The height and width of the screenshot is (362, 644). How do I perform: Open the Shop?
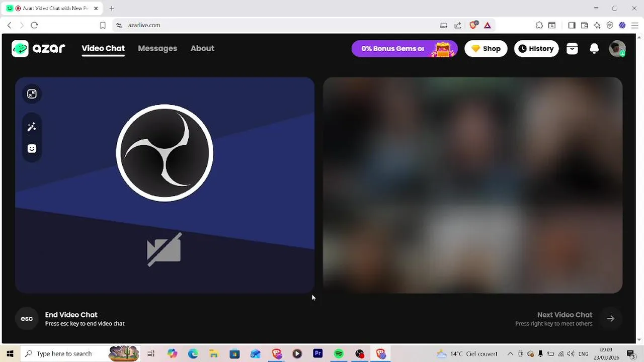click(486, 49)
